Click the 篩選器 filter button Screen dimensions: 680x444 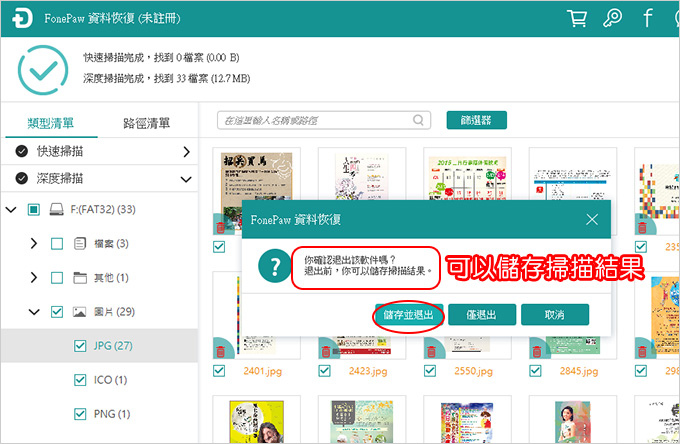tap(477, 120)
